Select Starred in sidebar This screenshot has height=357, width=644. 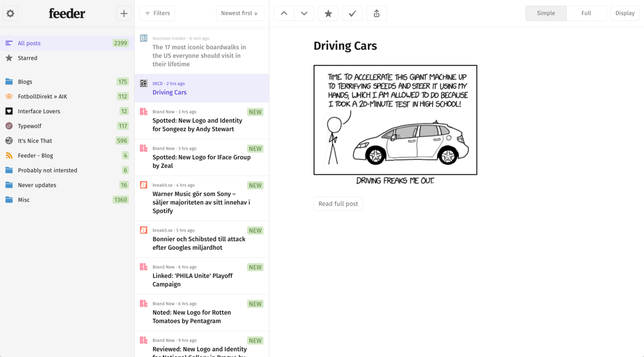pos(67,58)
